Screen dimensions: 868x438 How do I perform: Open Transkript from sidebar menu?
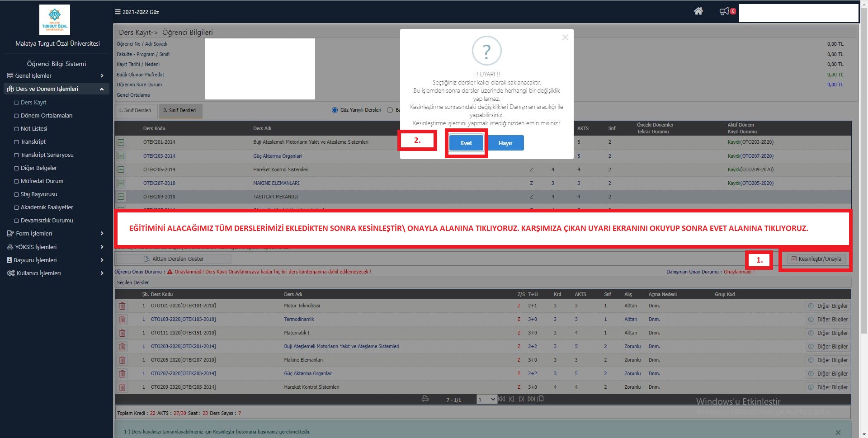[x=33, y=142]
